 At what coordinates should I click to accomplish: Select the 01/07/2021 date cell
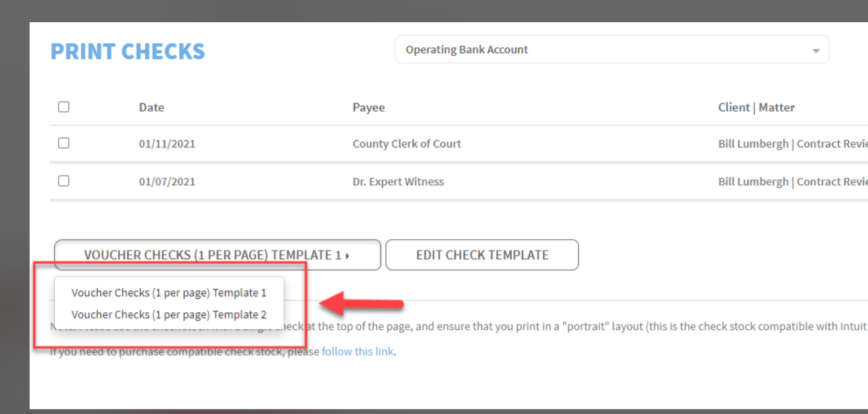coord(167,181)
